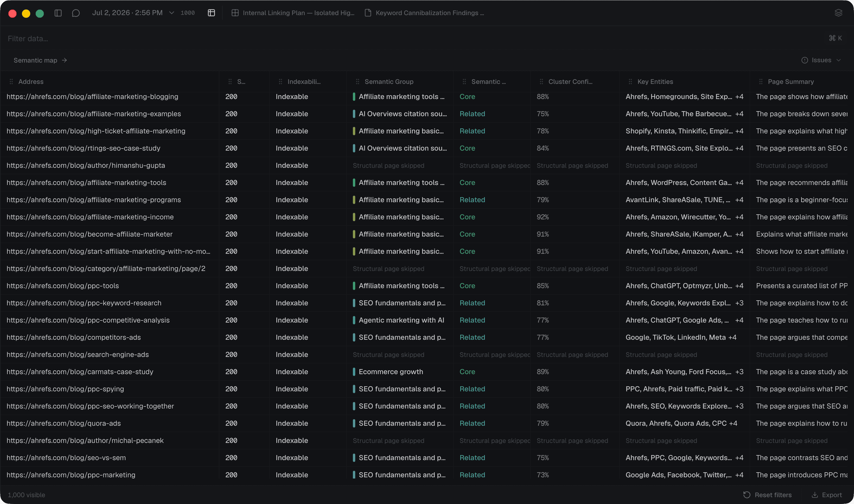The height and width of the screenshot is (504, 854).
Task: Expand the Issues dropdown chevron
Action: [x=838, y=60]
